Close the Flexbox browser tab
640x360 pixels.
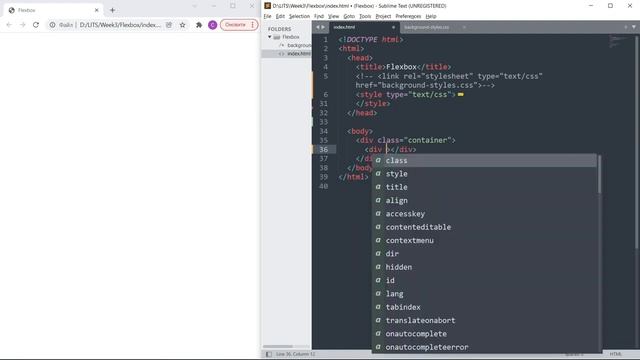coord(97,10)
